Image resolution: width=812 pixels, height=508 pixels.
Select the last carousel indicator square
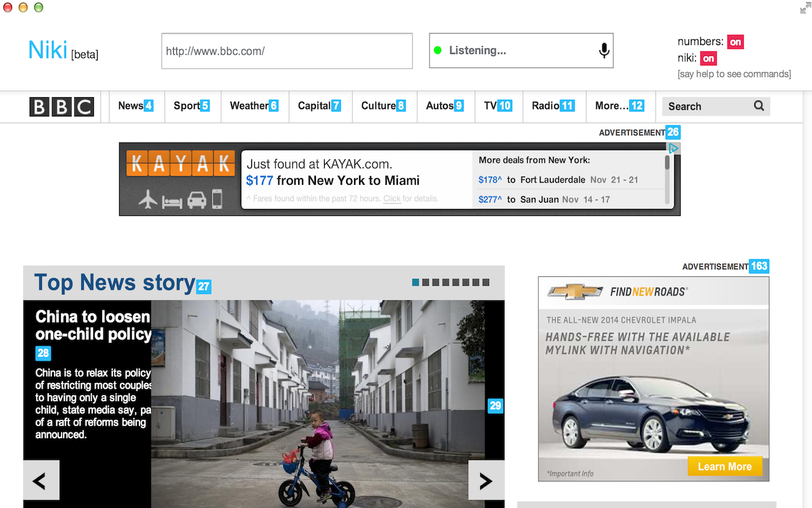point(486,283)
